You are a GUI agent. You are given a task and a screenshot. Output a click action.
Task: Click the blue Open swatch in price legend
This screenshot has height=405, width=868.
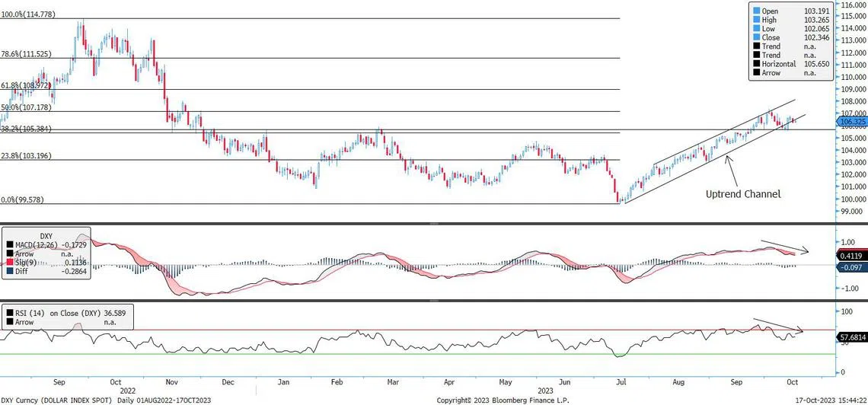click(x=757, y=11)
